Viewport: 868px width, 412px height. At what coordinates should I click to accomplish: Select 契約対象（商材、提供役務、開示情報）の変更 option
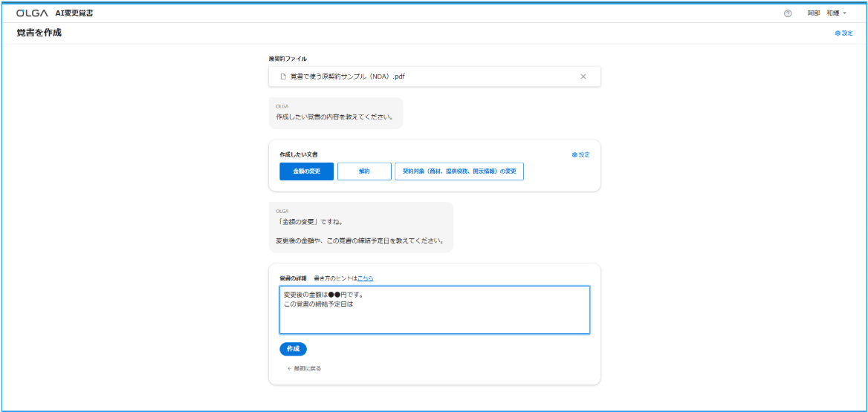459,171
